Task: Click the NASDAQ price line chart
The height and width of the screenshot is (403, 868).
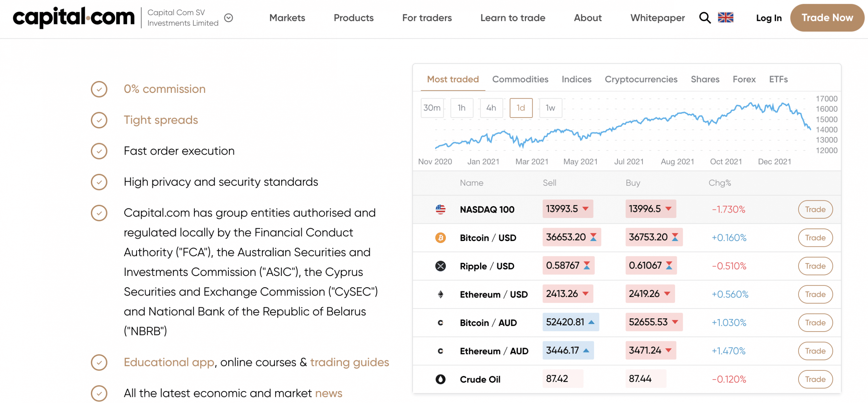Action: (623, 126)
